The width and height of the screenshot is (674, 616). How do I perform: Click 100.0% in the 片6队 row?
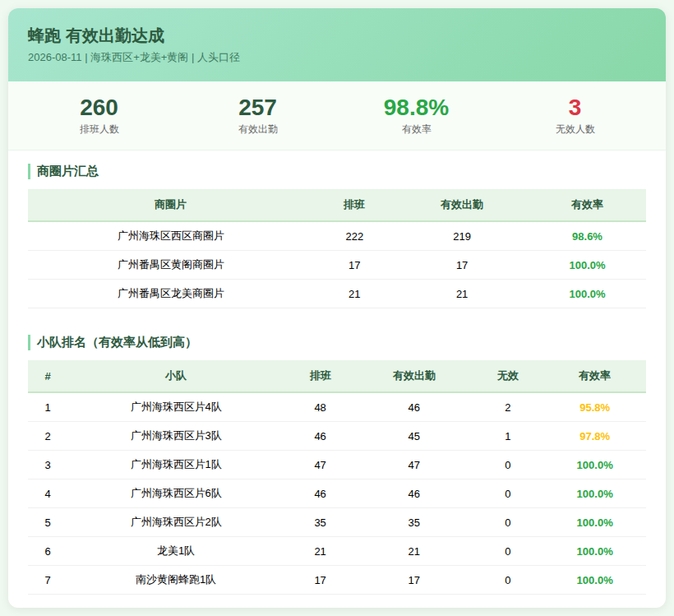pos(594,494)
